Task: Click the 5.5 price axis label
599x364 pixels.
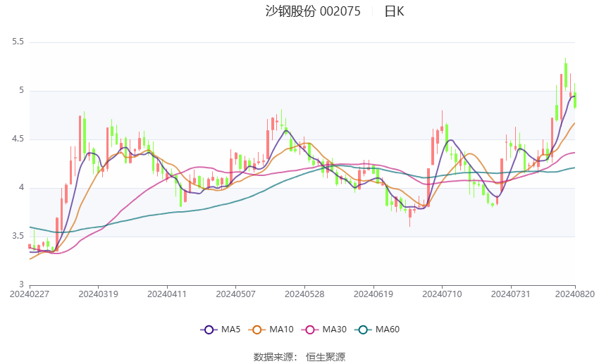Action: (x=18, y=42)
